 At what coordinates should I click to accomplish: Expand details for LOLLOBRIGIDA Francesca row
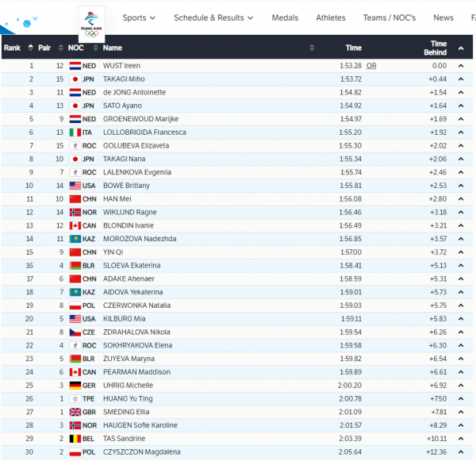461,133
